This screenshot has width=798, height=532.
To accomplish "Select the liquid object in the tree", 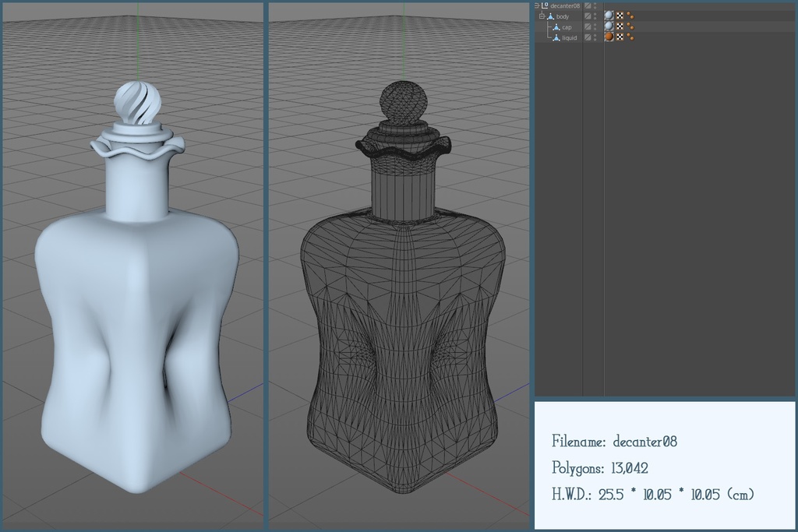I will pos(570,38).
